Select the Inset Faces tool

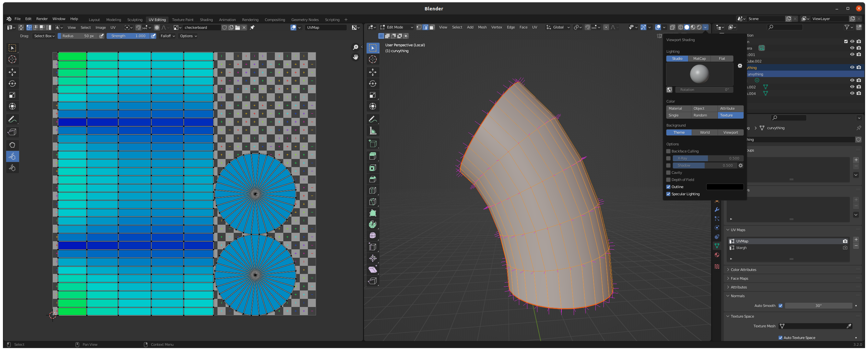click(x=373, y=168)
